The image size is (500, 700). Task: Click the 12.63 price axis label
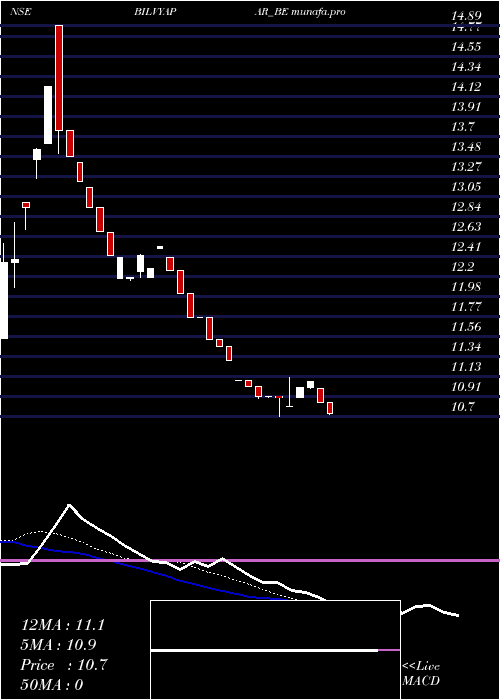click(x=466, y=226)
